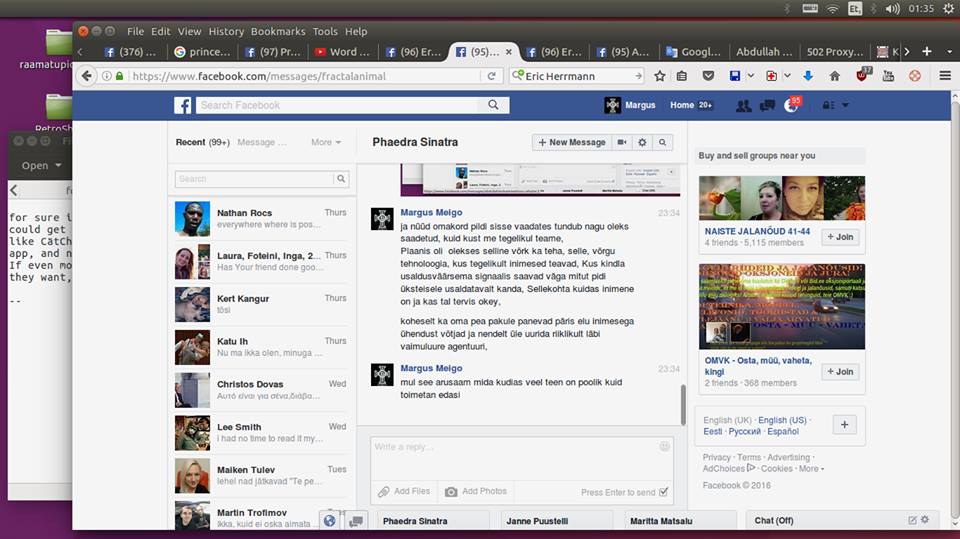Join the NAISTE JALANÕUD 41-44 group
Screen dimensions: 960x539
coord(839,237)
